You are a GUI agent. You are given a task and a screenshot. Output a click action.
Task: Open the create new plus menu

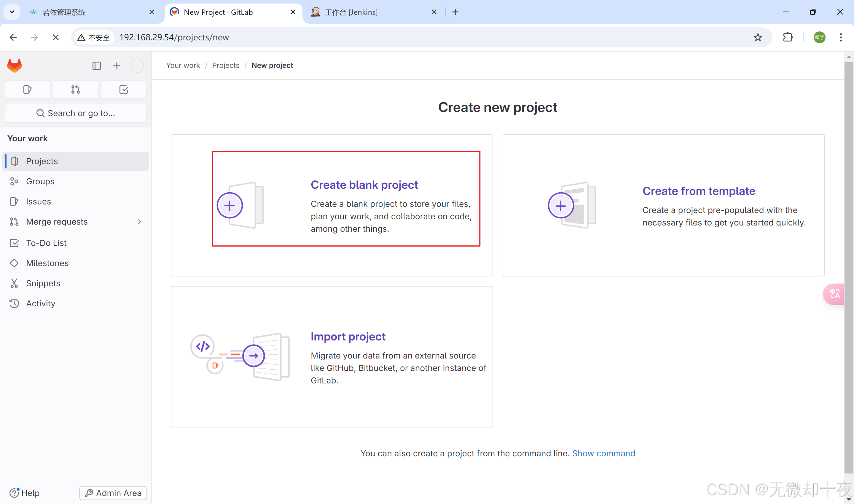pyautogui.click(x=117, y=65)
